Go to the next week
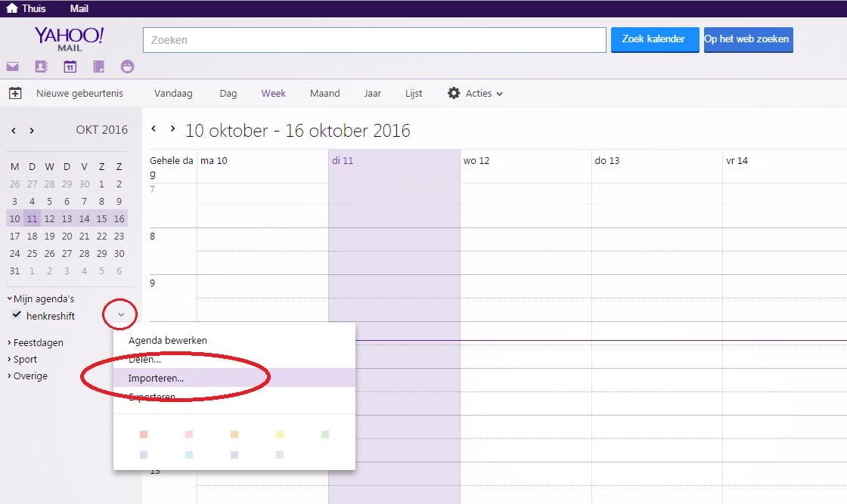The image size is (847, 504). (172, 128)
